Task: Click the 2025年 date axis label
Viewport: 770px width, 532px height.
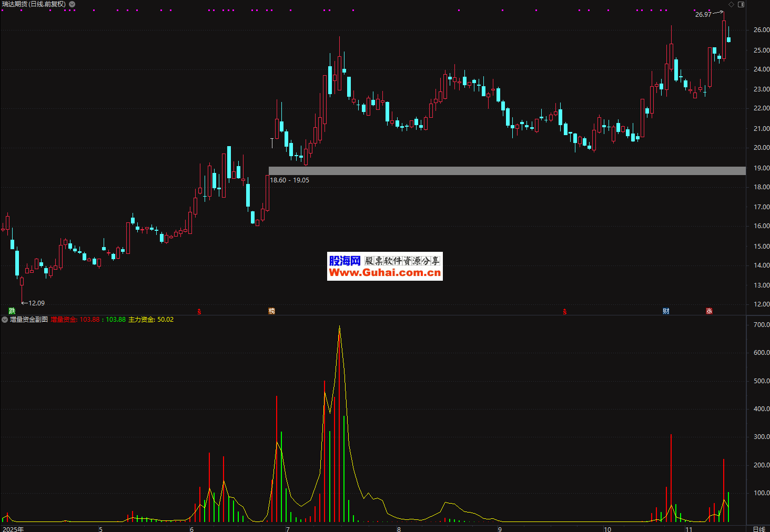Action: [x=13, y=529]
